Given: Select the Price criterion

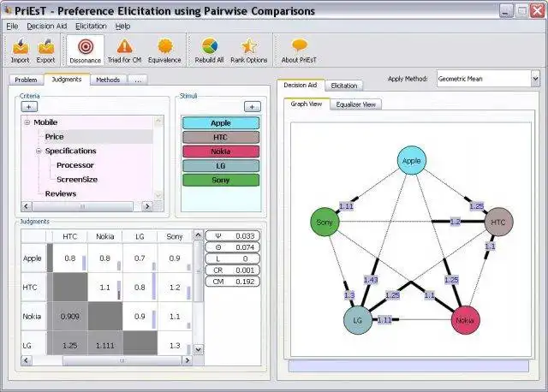Looking at the screenshot, I should click(x=55, y=137).
